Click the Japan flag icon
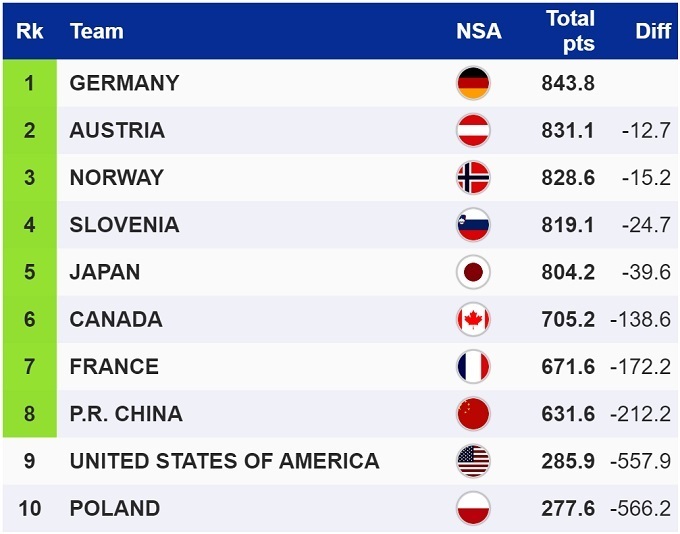680x534 pixels. pyautogui.click(x=473, y=272)
